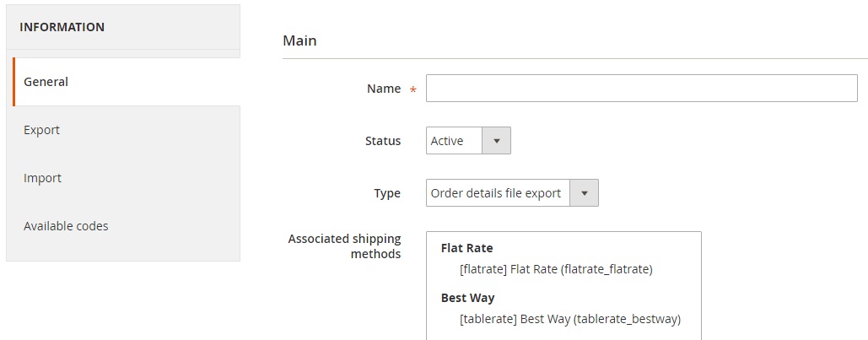The image size is (868, 340).
Task: Click the INFORMATION panel header
Action: tap(62, 27)
